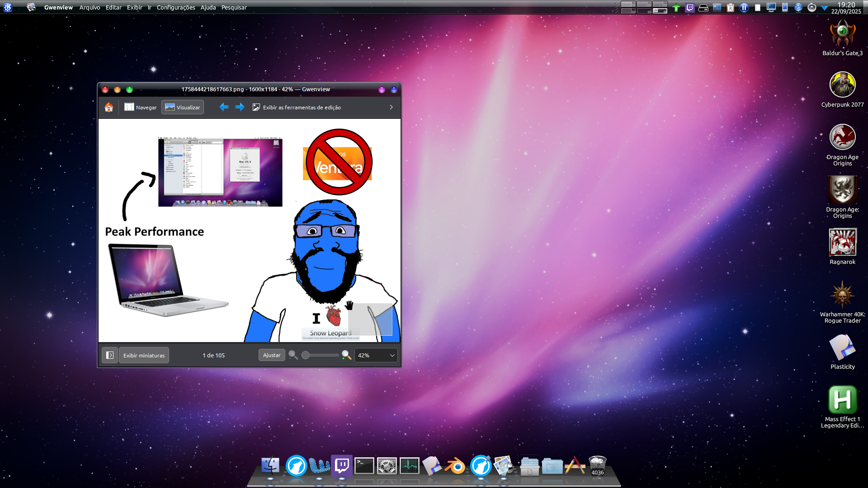868x488 pixels.
Task: Toggle the sidebar panel button
Action: pyautogui.click(x=110, y=355)
